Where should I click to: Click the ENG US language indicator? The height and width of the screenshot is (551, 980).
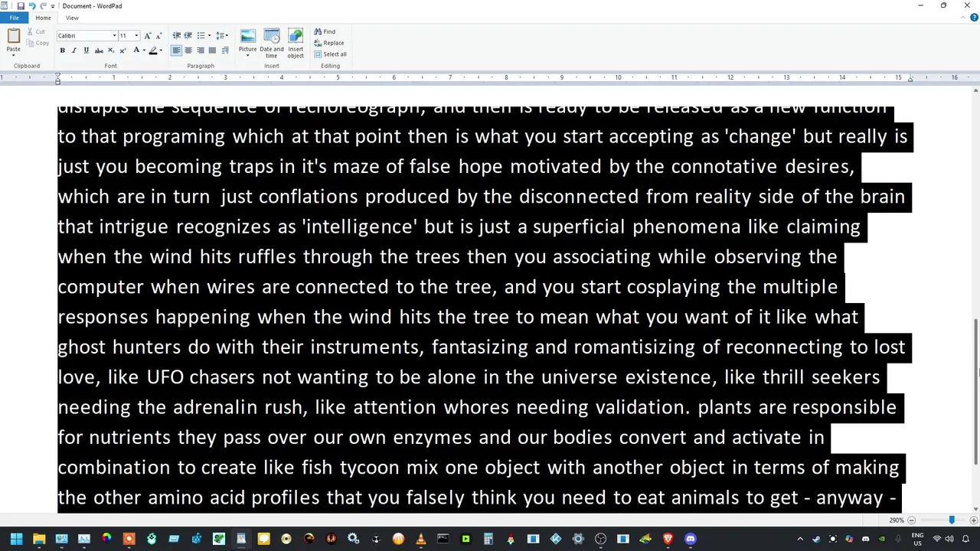pyautogui.click(x=918, y=539)
